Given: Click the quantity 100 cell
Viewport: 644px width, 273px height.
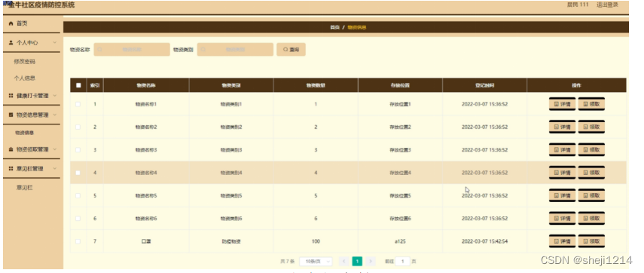Looking at the screenshot, I should point(316,241).
